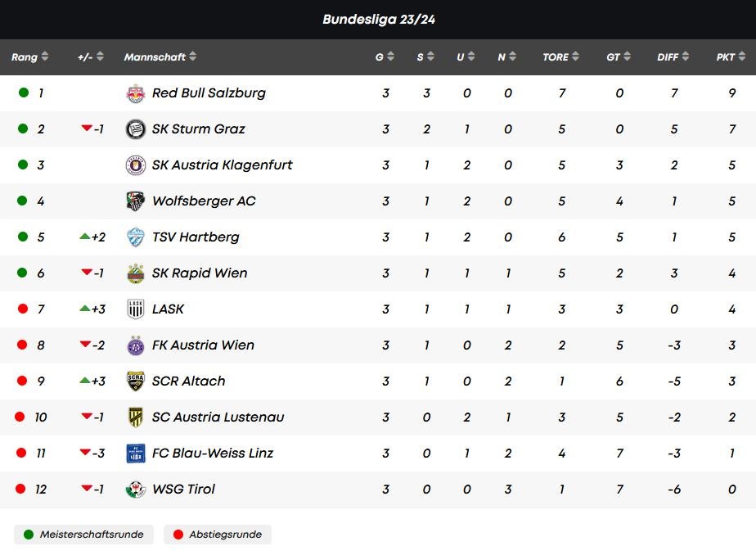Click the SCR Altach table row
Image resolution: width=756 pixels, height=555 pixels.
point(378,381)
